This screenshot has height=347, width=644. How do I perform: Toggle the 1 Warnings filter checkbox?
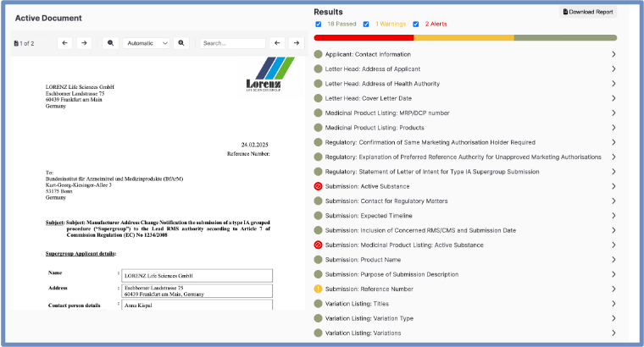pyautogui.click(x=366, y=25)
